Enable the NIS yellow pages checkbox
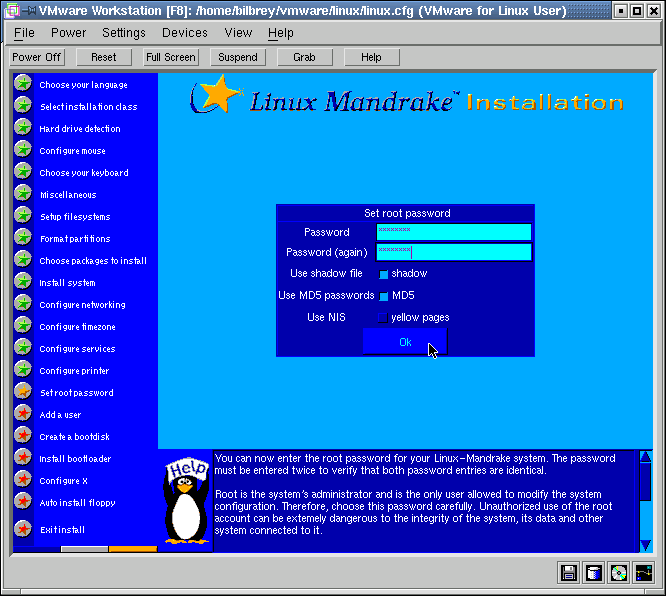Screen dimensions: 666x596 click(383, 318)
